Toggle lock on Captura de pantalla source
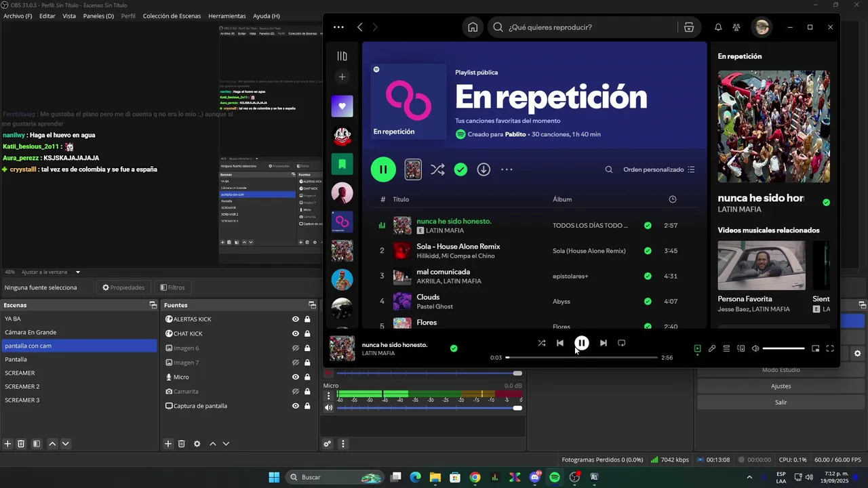This screenshot has width=868, height=488. 307,406
